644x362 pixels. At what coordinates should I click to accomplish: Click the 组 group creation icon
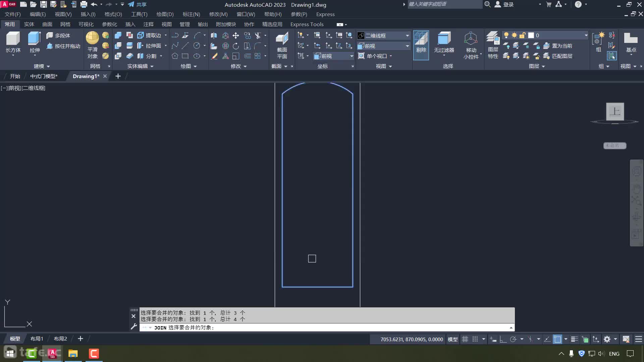pos(598,42)
